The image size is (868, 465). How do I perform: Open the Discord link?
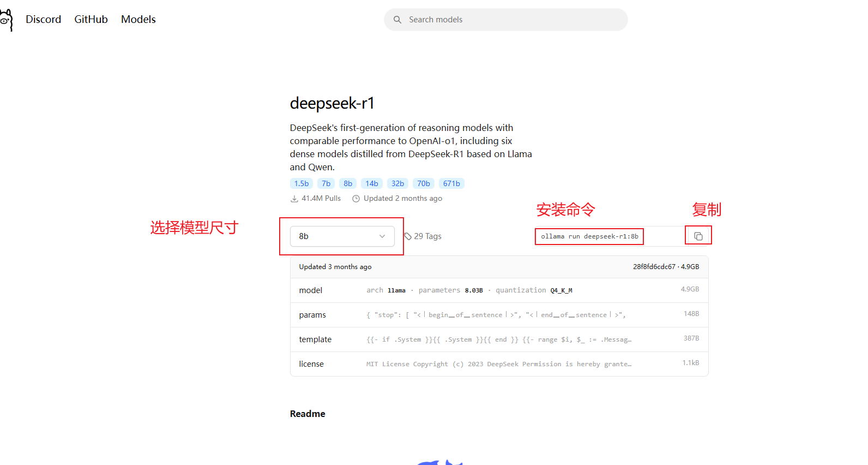tap(44, 20)
